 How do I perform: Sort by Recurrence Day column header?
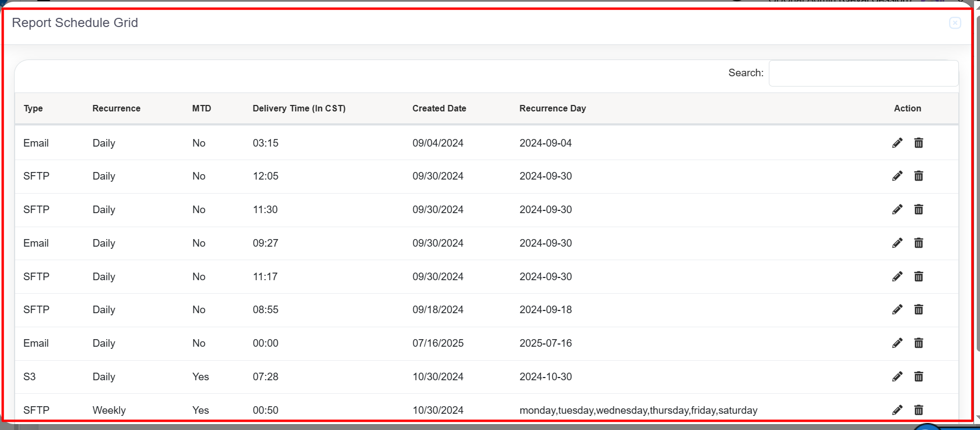tap(552, 108)
